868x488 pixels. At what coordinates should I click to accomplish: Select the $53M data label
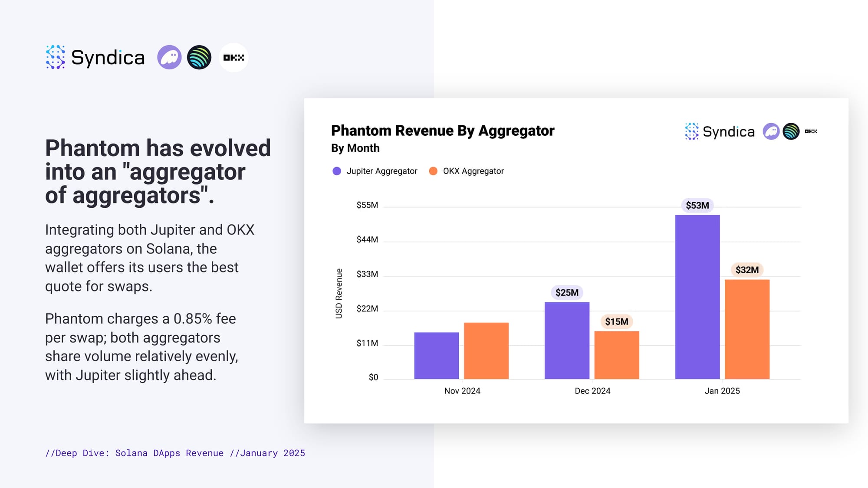697,205
